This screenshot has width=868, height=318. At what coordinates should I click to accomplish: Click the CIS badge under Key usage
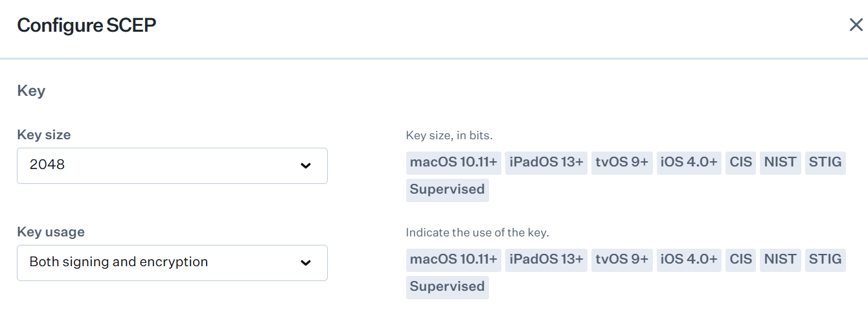pyautogui.click(x=740, y=260)
